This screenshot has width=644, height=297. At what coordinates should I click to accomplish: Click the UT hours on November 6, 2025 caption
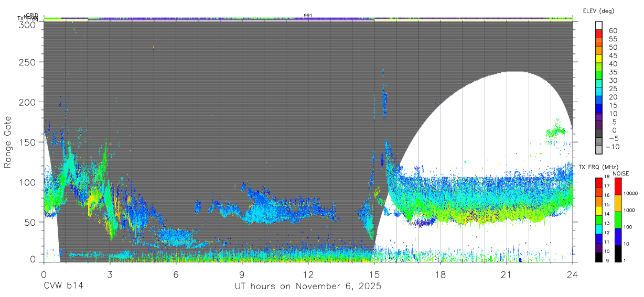click(308, 287)
